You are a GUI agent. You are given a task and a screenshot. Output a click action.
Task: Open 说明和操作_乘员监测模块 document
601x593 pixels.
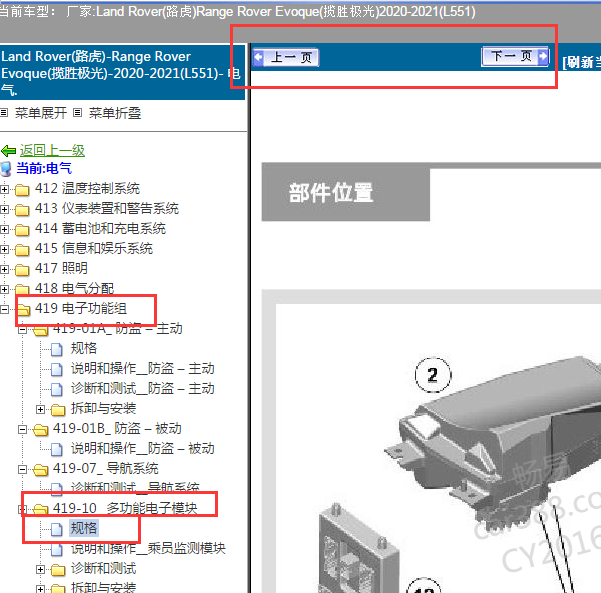pos(148,548)
